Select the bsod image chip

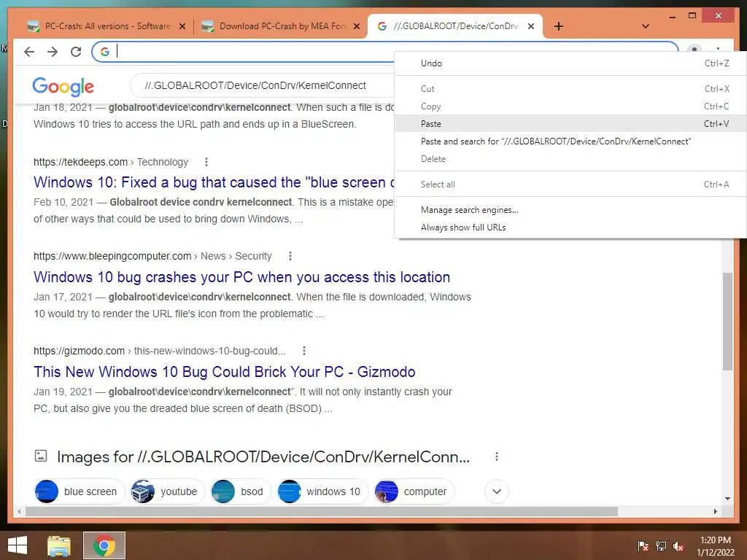pyautogui.click(x=240, y=491)
